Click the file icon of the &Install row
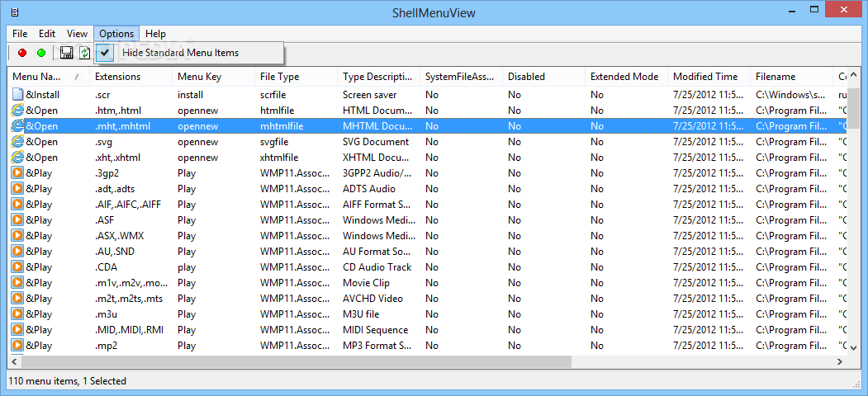868x396 pixels. [x=17, y=95]
